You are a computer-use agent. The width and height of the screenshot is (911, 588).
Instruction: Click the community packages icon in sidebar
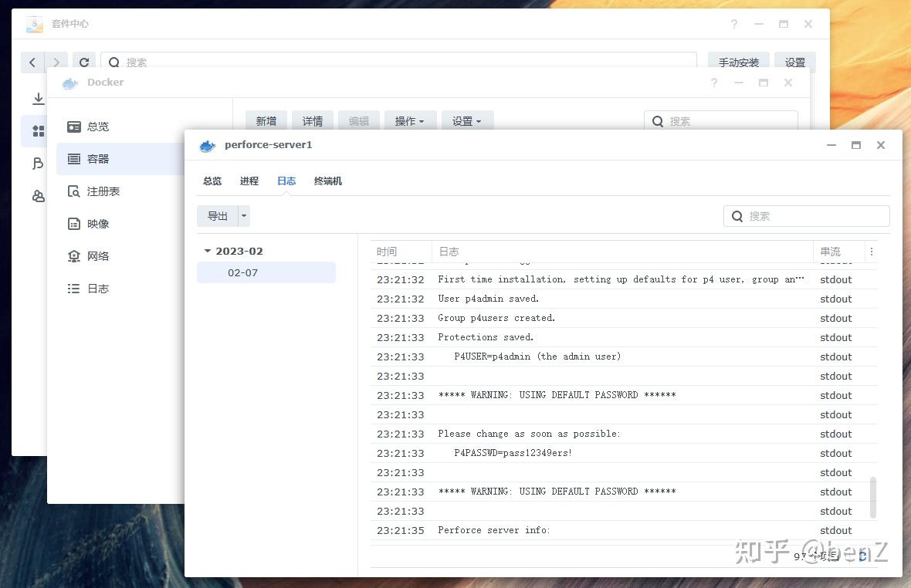click(38, 196)
